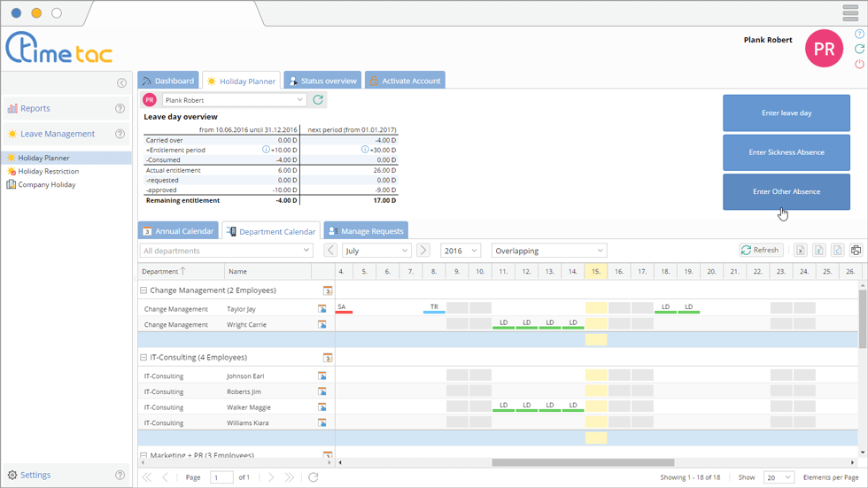Click the Excel export icon beside Refresh
This screenshot has width=868, height=488.
[800, 251]
